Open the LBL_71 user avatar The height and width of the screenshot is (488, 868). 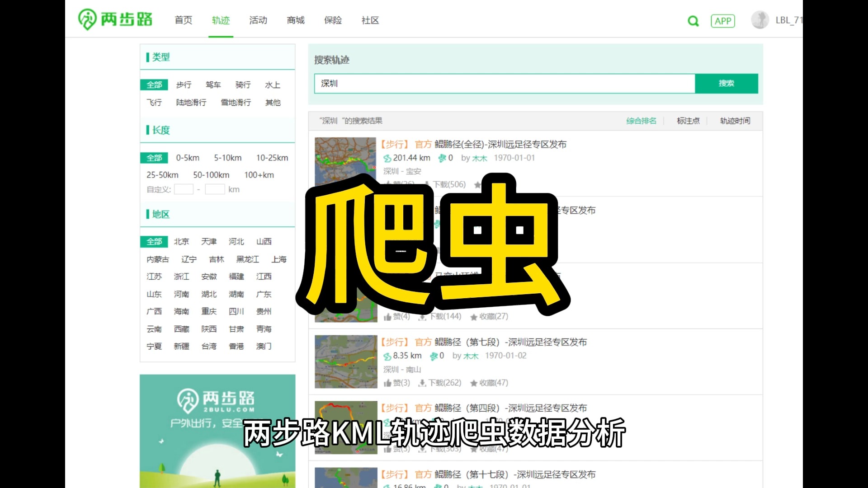[760, 20]
